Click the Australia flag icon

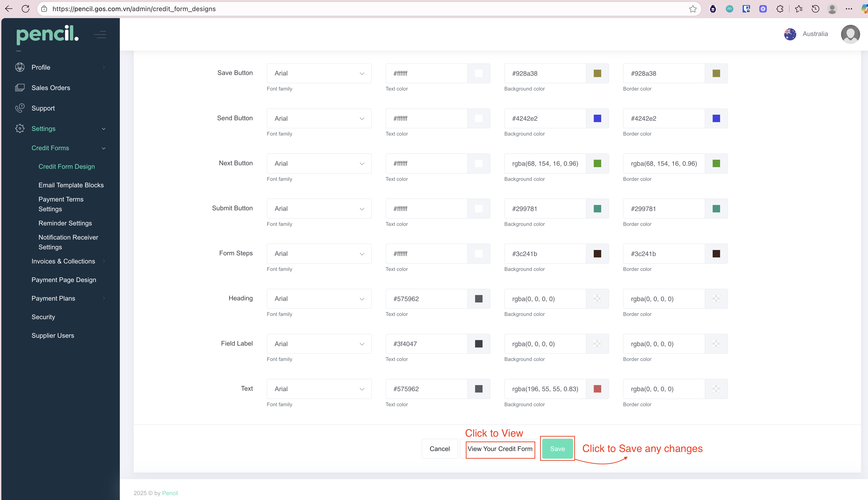pyautogui.click(x=790, y=34)
